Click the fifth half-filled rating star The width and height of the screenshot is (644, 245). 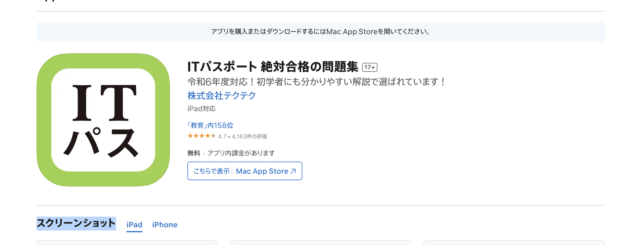coord(214,136)
